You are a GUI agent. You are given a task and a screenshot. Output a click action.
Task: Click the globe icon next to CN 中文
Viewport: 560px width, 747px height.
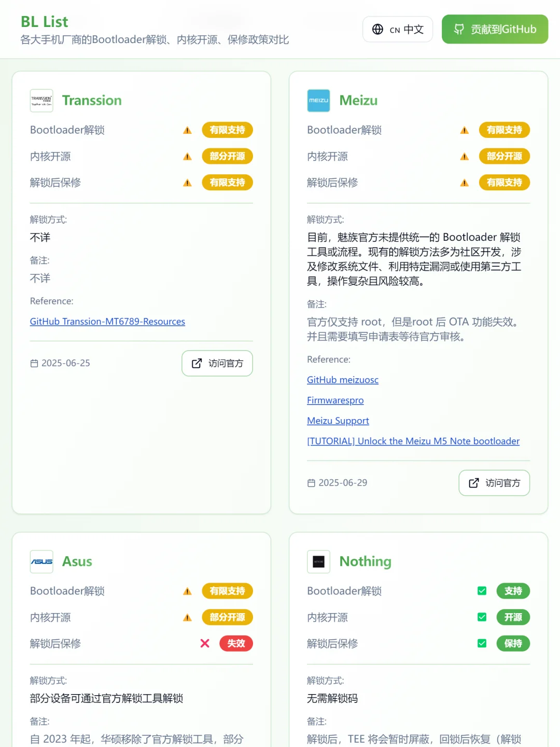tap(377, 29)
